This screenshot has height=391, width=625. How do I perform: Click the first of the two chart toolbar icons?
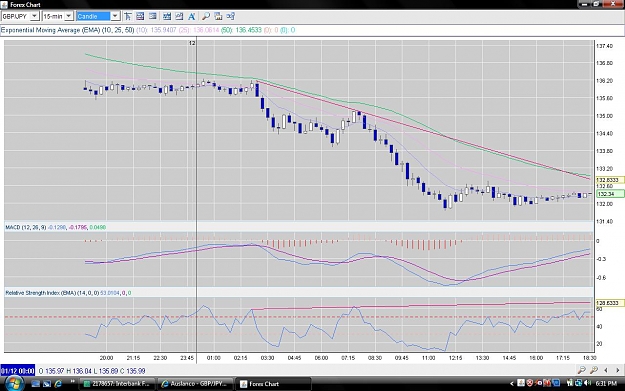[x=167, y=16]
